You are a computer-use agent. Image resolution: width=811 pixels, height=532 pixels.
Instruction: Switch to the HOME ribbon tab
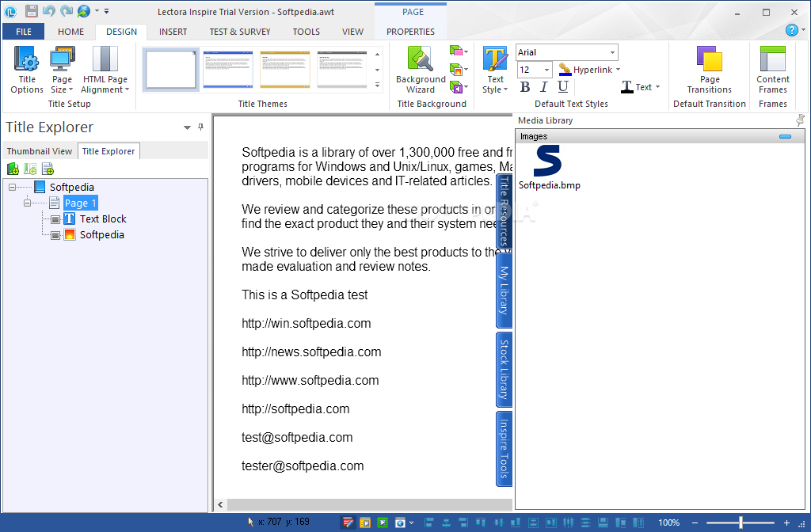(70, 32)
